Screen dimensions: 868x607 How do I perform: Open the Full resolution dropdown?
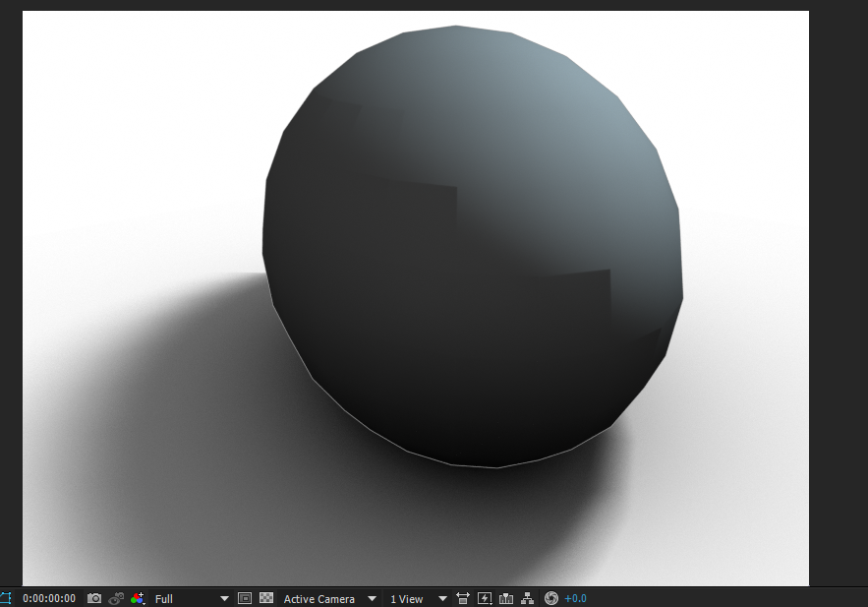click(192, 599)
